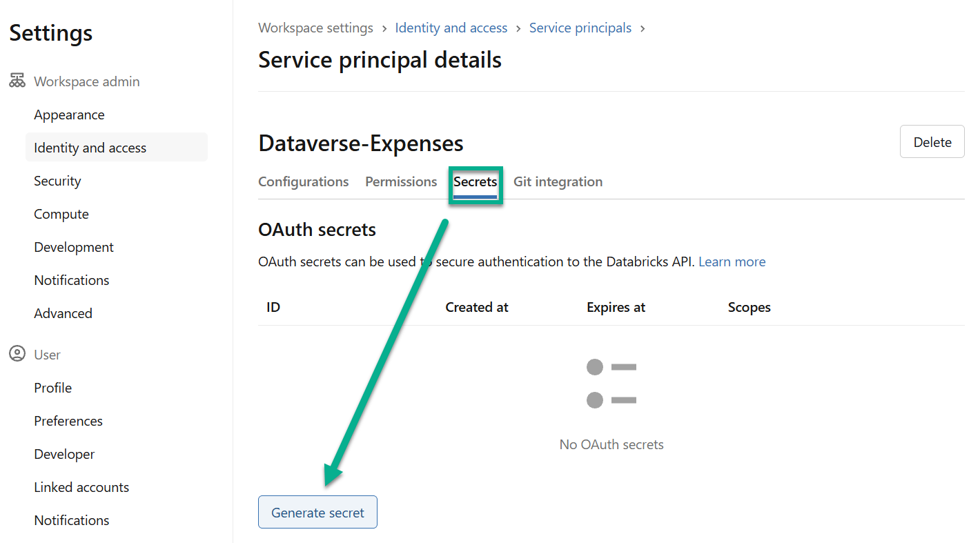This screenshot has height=543, width=980.
Task: Open Compute settings in sidebar
Action: pos(61,214)
